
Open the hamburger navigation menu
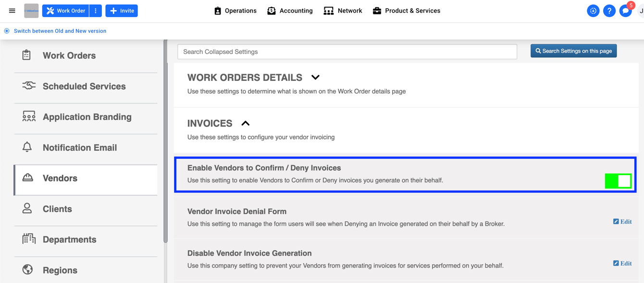12,11
